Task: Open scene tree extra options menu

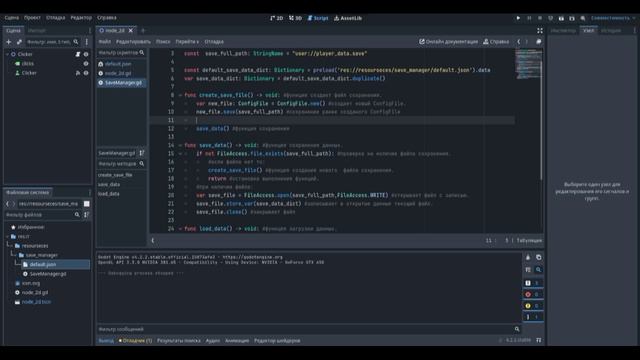Action: pos(87,42)
